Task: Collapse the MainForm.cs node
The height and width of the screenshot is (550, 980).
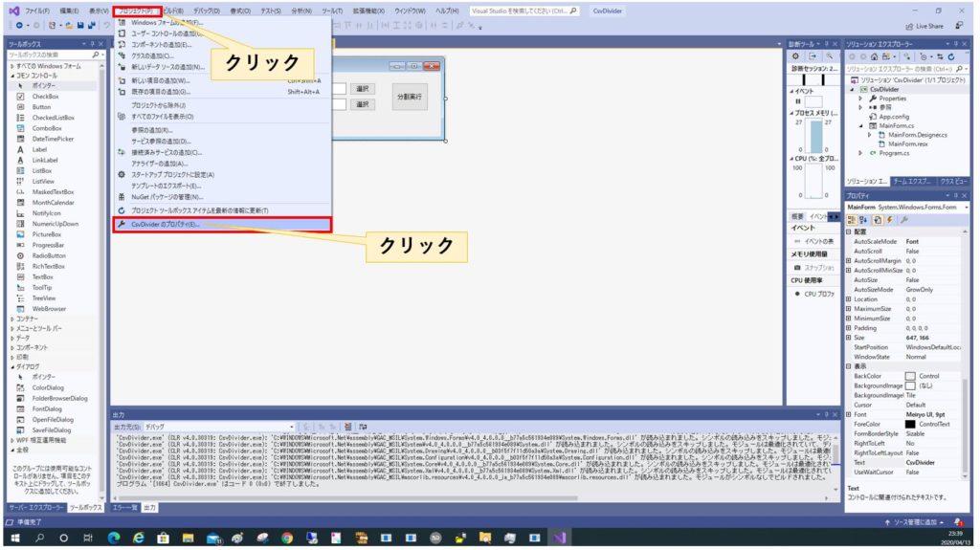Action: point(860,126)
